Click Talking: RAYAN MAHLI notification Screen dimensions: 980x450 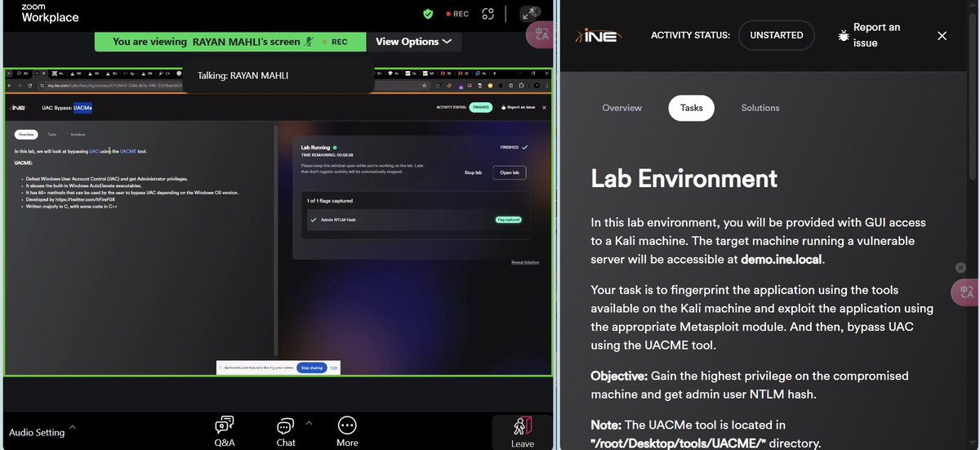pos(278,75)
